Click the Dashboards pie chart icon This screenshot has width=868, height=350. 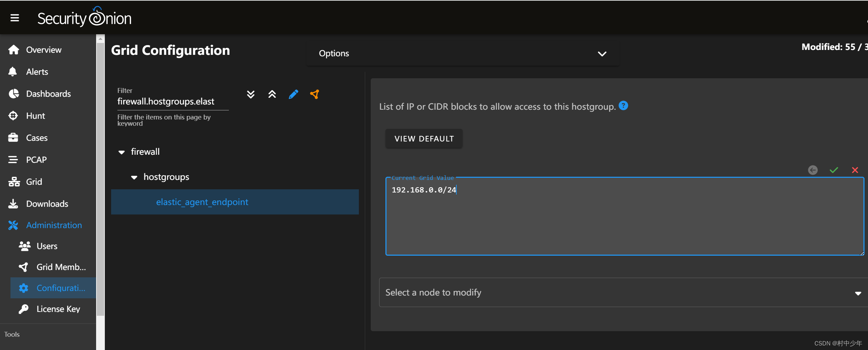tap(14, 94)
